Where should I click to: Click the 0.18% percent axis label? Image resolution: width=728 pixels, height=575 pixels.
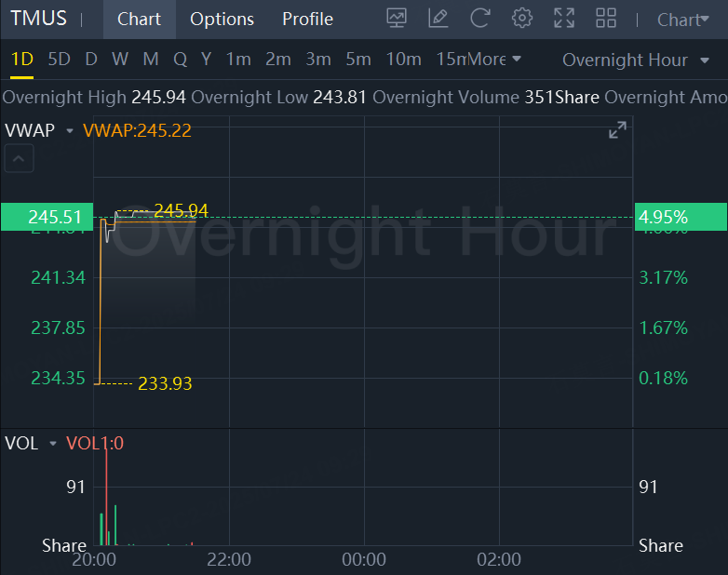point(663,379)
